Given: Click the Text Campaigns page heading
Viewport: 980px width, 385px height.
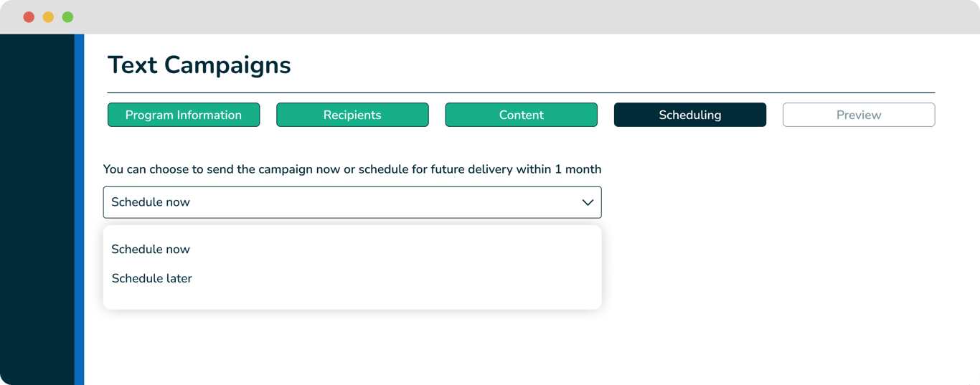Looking at the screenshot, I should [x=199, y=65].
